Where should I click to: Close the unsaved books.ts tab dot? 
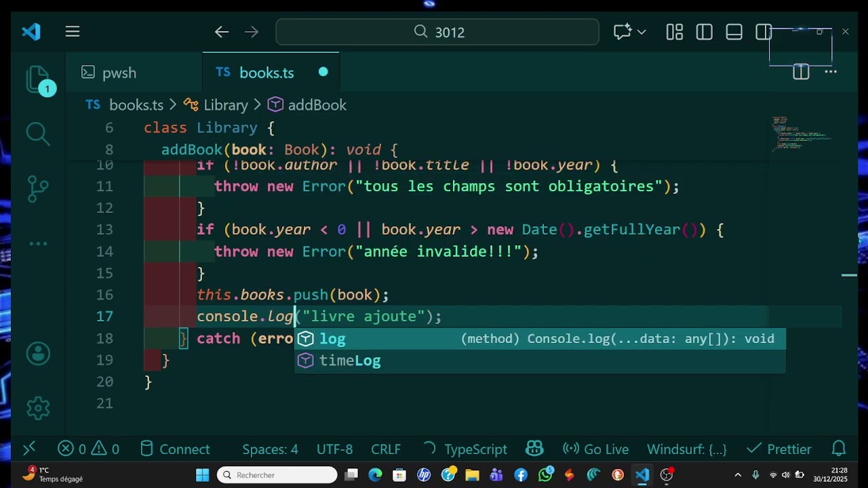coord(323,72)
